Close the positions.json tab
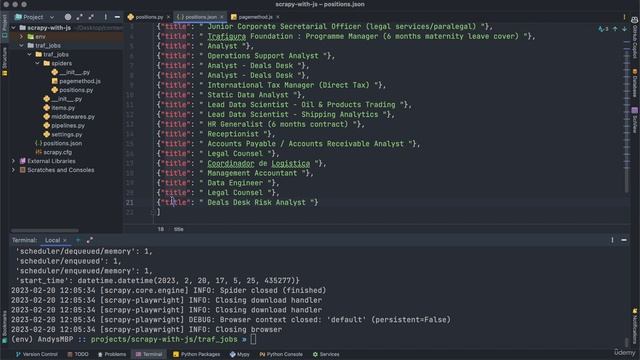 [222, 17]
